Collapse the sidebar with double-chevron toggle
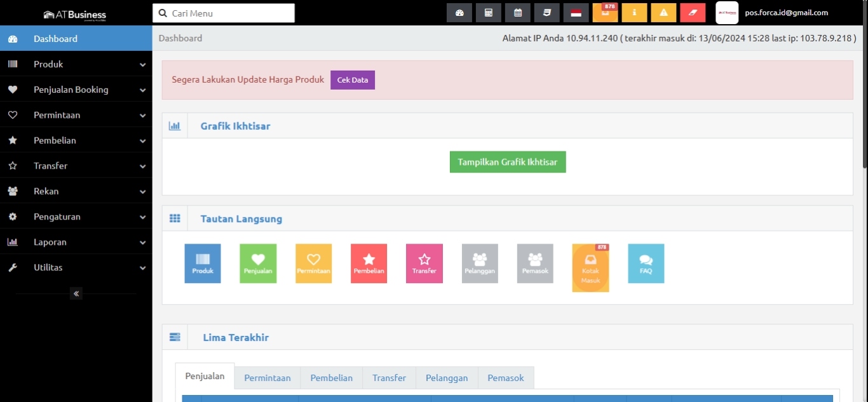868x402 pixels. click(76, 293)
